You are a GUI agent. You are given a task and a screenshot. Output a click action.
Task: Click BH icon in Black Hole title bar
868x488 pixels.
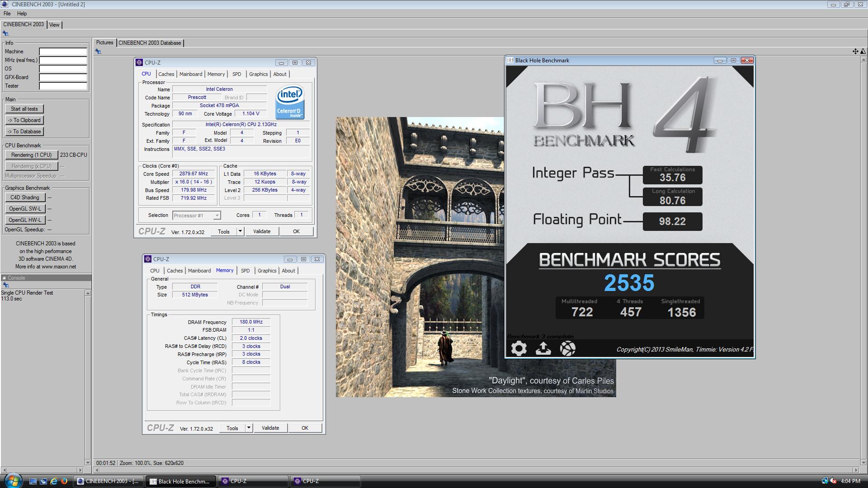pos(510,60)
